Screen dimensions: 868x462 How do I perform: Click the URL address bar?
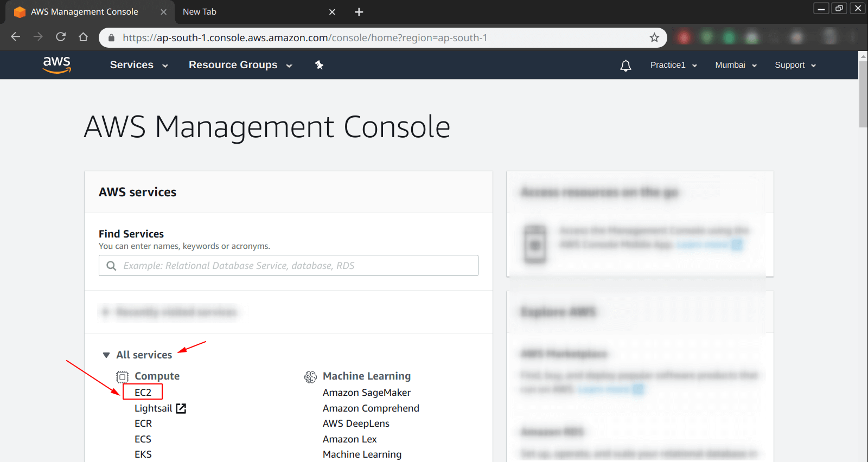382,37
